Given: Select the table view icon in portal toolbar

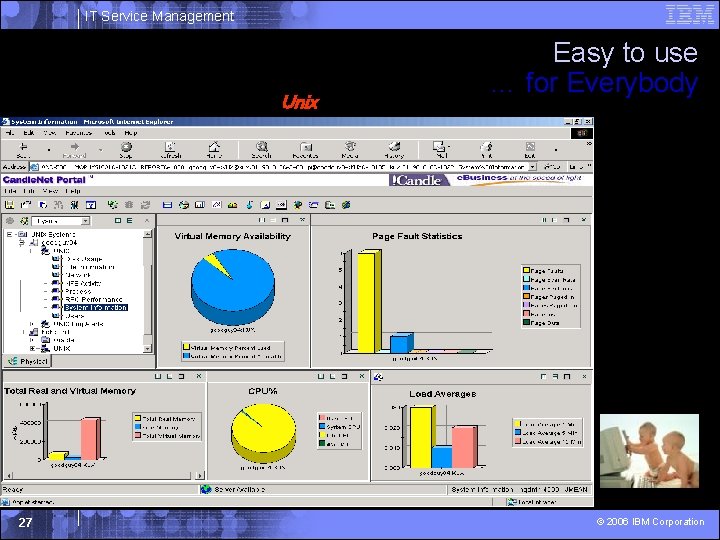Looking at the screenshot, I should tap(168, 205).
